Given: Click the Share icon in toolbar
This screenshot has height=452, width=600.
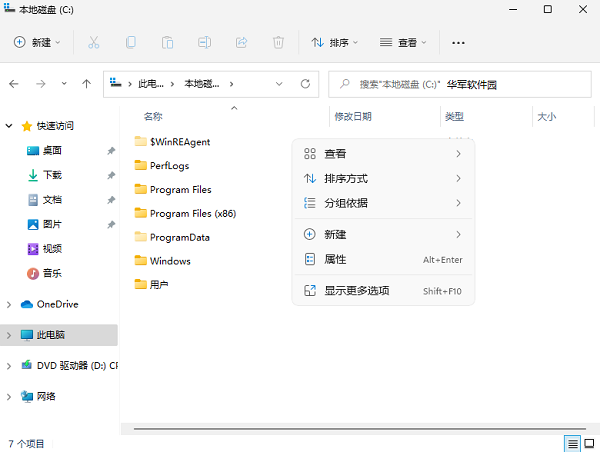Looking at the screenshot, I should [x=241, y=42].
